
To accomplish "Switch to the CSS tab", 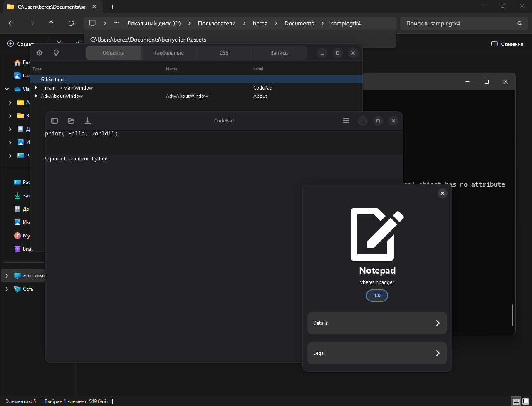I will point(224,53).
